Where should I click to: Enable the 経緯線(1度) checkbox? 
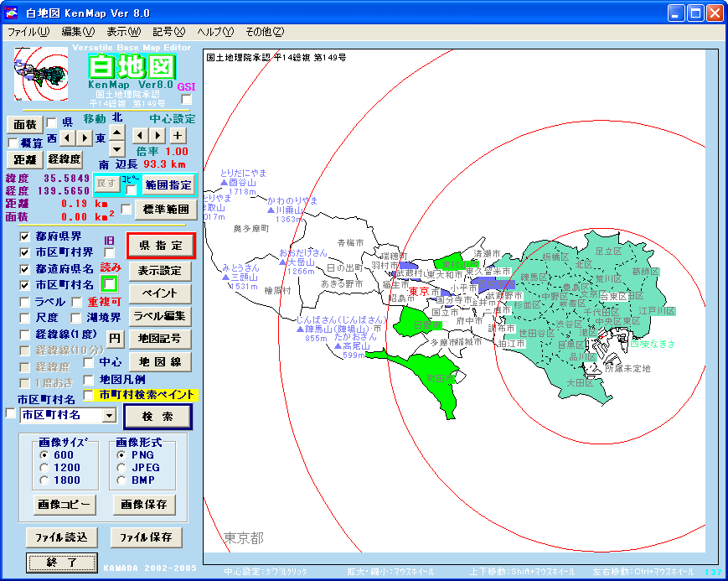(x=24, y=335)
